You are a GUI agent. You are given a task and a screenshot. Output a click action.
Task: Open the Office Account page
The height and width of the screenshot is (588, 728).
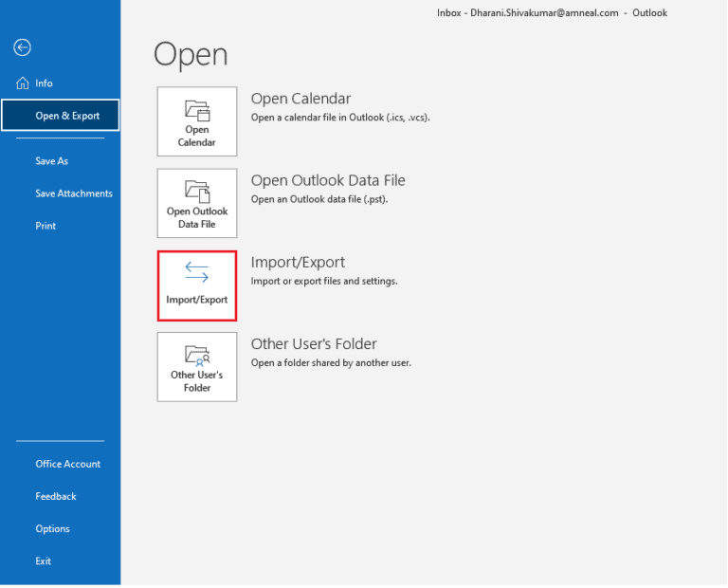coord(68,464)
